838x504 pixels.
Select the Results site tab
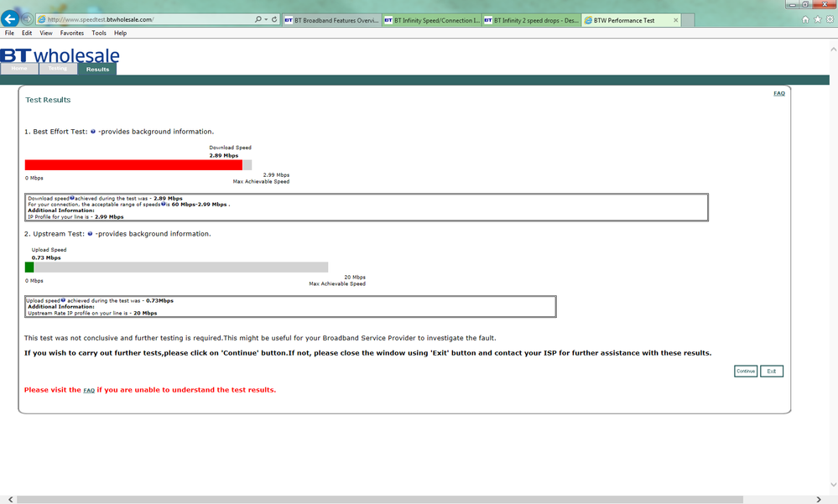coord(97,70)
